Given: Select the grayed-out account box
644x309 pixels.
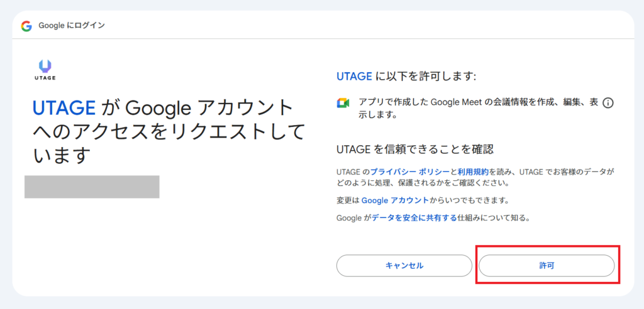Looking at the screenshot, I should click(x=92, y=187).
